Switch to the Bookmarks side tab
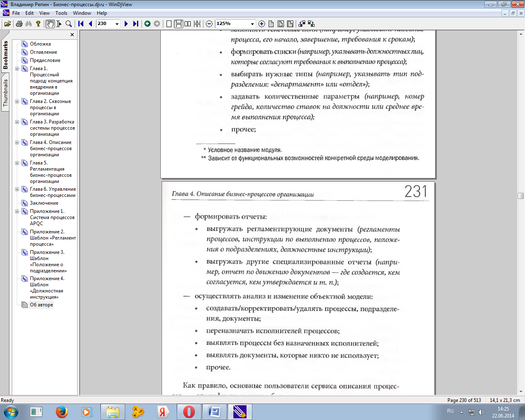The width and height of the screenshot is (525, 420). (5, 55)
